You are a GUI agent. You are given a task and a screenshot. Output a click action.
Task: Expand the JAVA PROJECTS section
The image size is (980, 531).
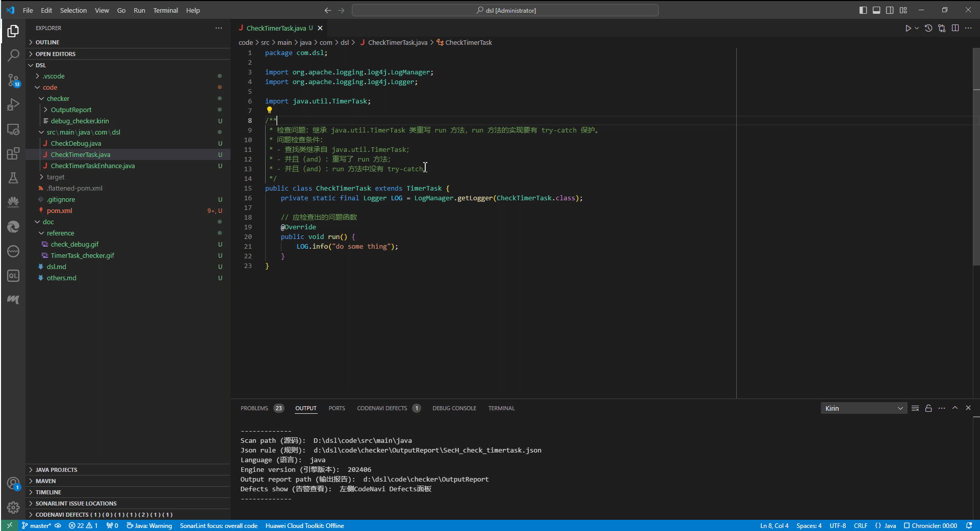(56, 470)
